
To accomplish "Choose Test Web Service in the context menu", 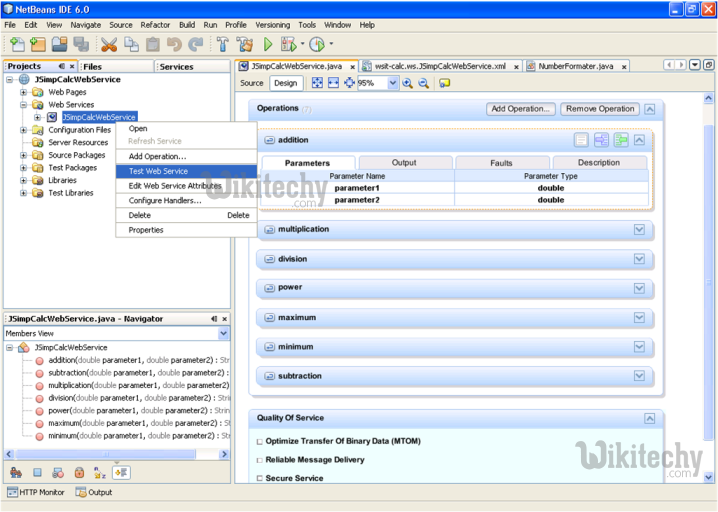I will click(x=186, y=171).
